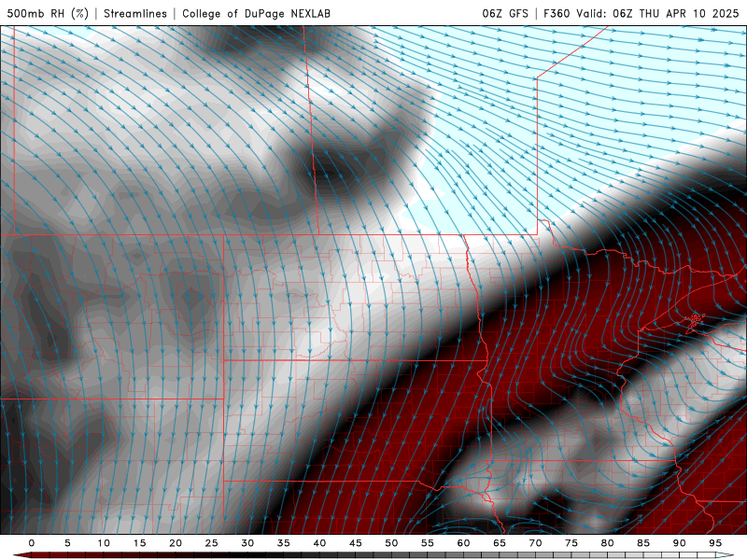This screenshot has height=560, width=747.
Task: Click the "85" colorbar label
Action: (643, 543)
